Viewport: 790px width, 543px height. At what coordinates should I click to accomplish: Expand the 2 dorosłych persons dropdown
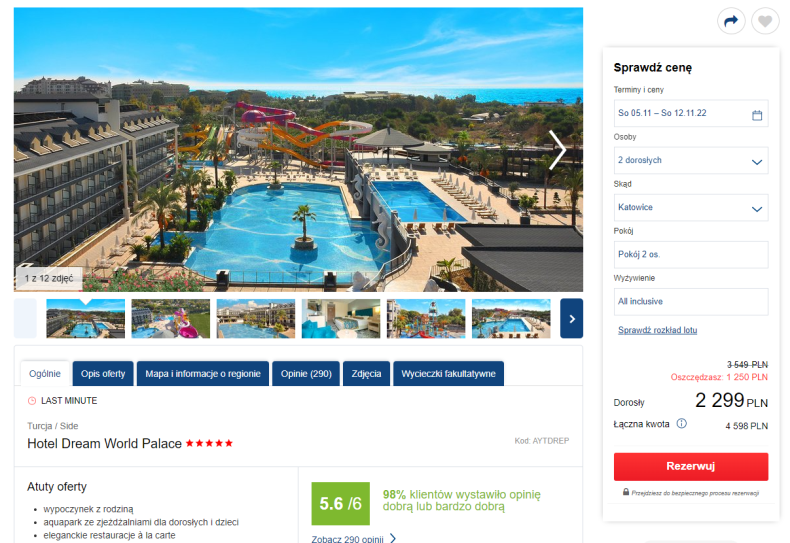click(691, 160)
